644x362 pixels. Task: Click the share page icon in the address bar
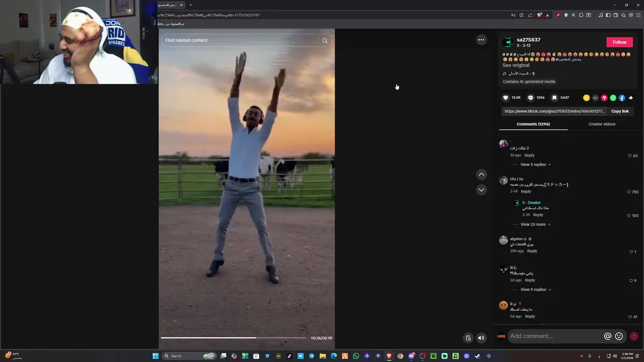click(530, 15)
